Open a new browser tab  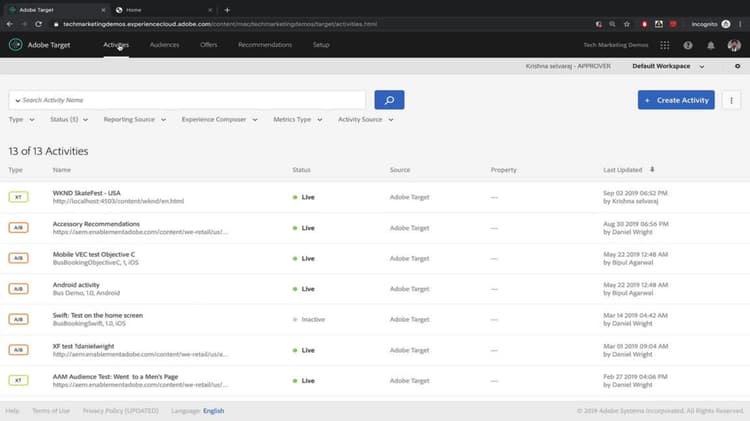[x=227, y=10]
